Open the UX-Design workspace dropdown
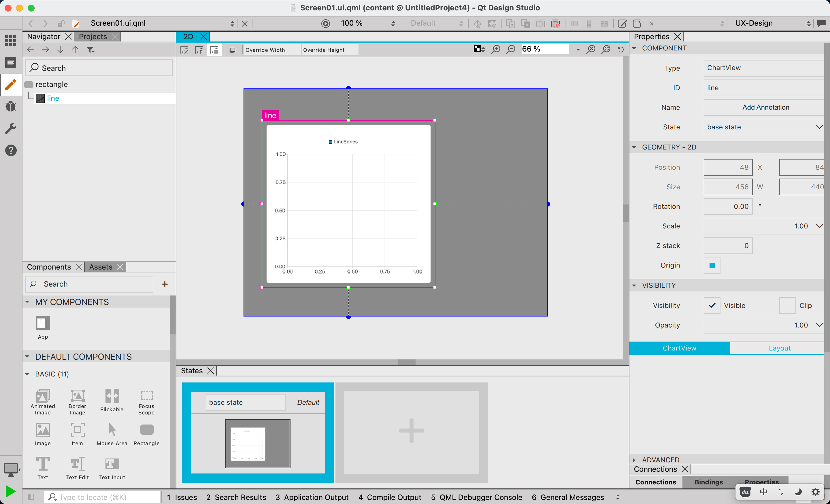Viewport: 830px width, 504px height. tap(772, 23)
